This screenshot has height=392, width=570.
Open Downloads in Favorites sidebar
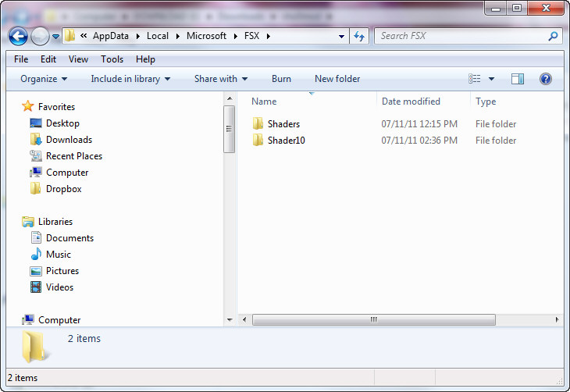click(x=69, y=140)
